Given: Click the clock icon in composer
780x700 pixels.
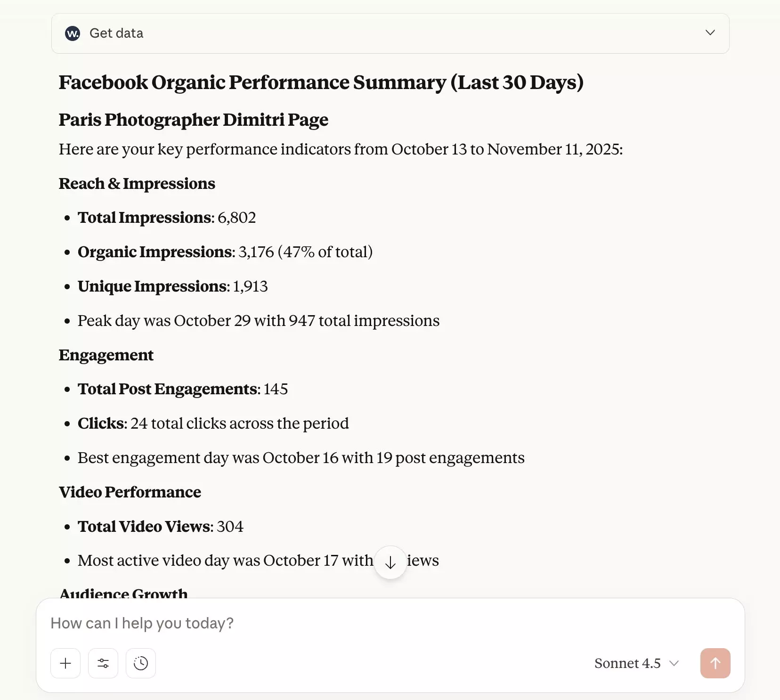Looking at the screenshot, I should (x=141, y=663).
